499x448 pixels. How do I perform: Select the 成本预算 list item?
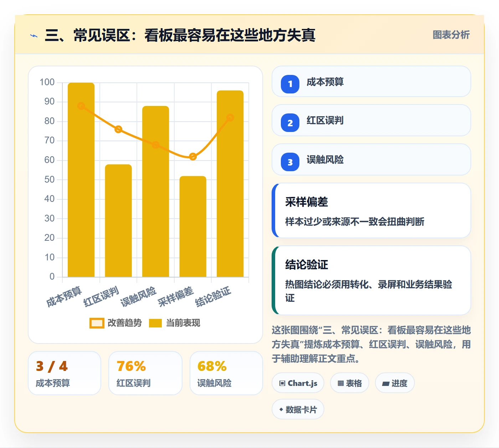[x=371, y=81]
